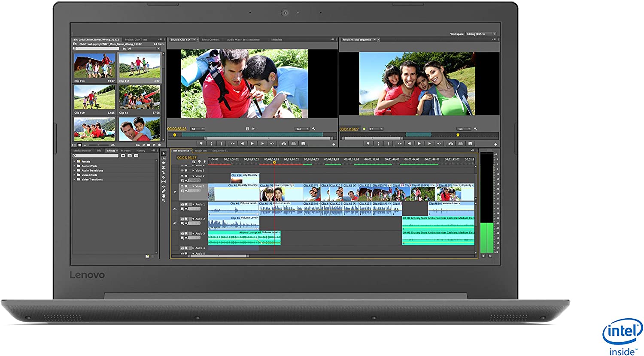Open Source monitor wrench settings
Viewport: 644px width, 356px height.
click(314, 129)
